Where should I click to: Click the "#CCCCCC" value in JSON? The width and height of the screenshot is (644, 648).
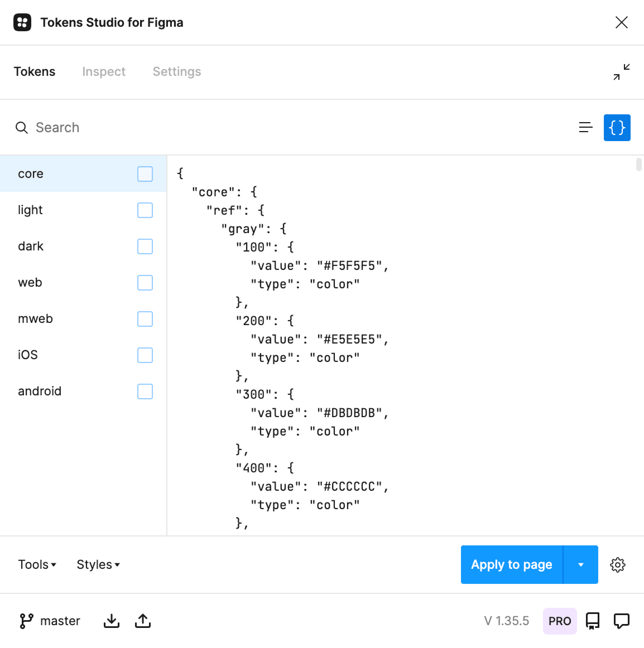[349, 487]
